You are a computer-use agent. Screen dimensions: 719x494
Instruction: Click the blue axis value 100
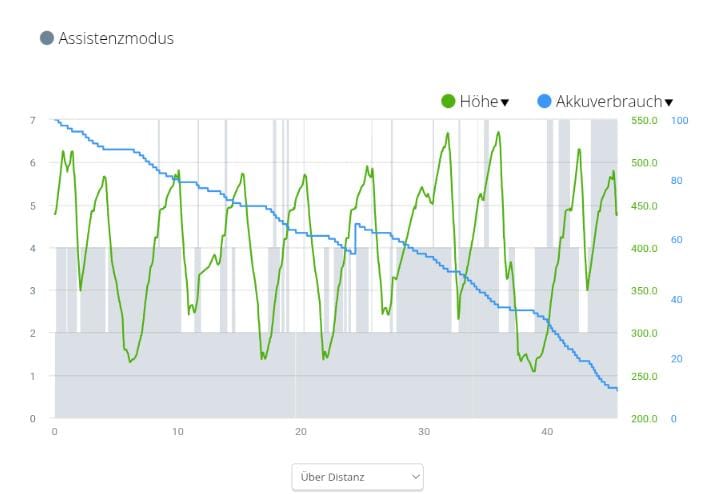679,121
